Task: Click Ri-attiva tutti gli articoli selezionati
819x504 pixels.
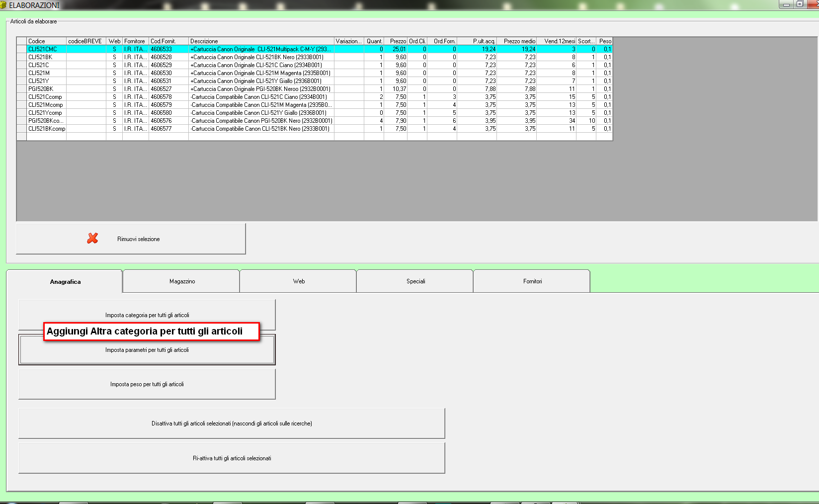Action: pyautogui.click(x=232, y=458)
